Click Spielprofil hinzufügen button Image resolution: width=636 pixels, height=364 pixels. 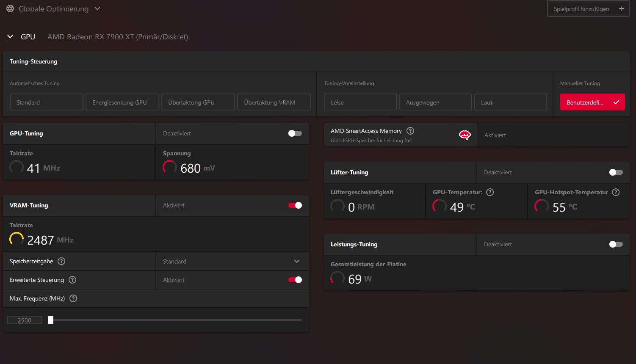tap(588, 9)
